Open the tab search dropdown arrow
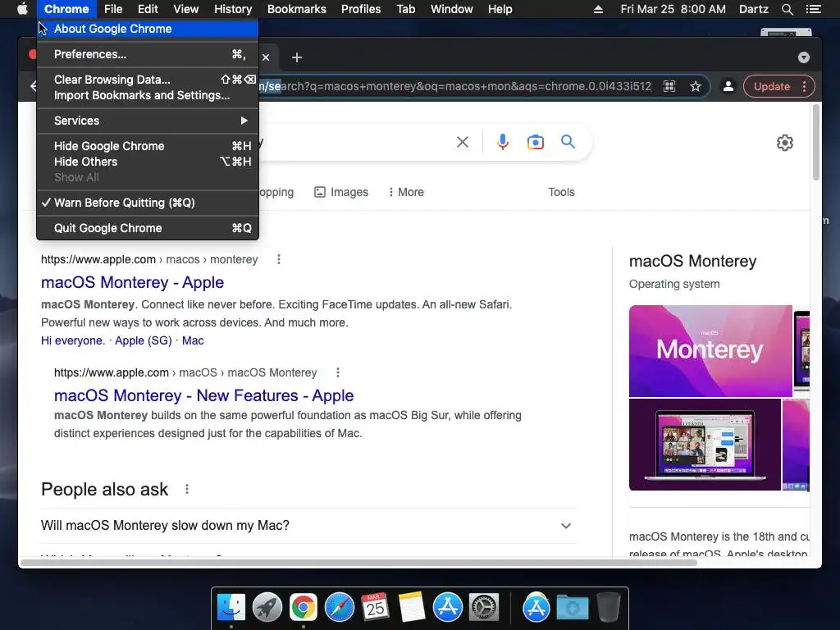Viewport: 840px width, 630px height. [803, 57]
